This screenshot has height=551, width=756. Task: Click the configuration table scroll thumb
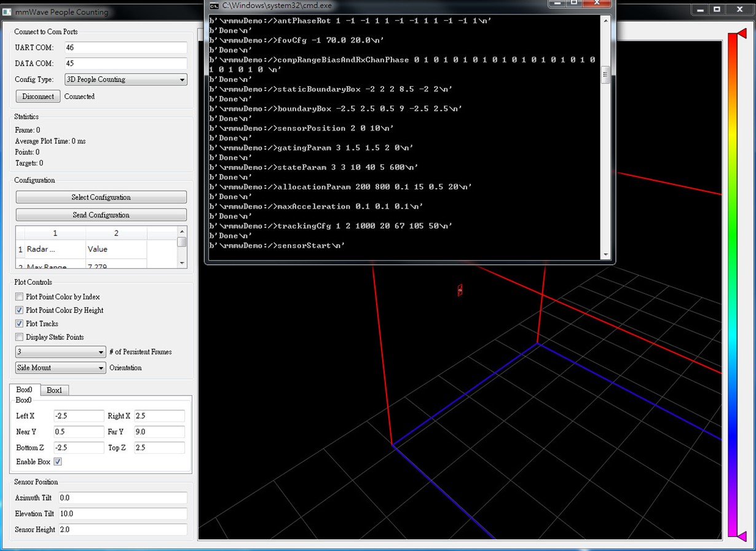182,242
